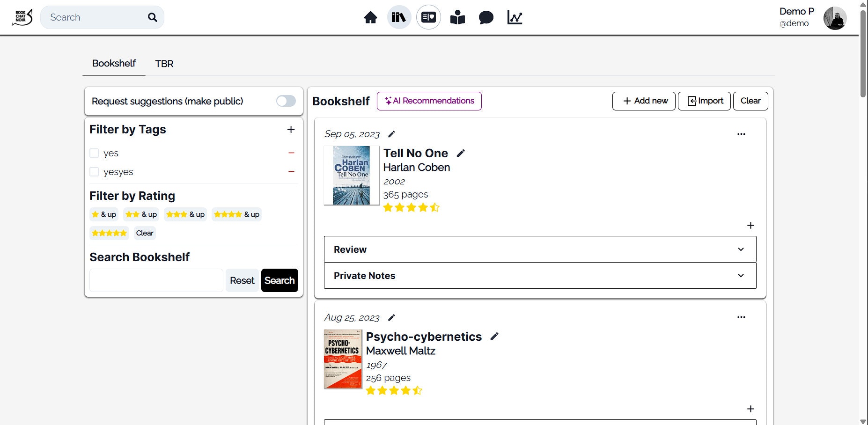Check the 'yesyes' tag checkbox

[x=94, y=172]
